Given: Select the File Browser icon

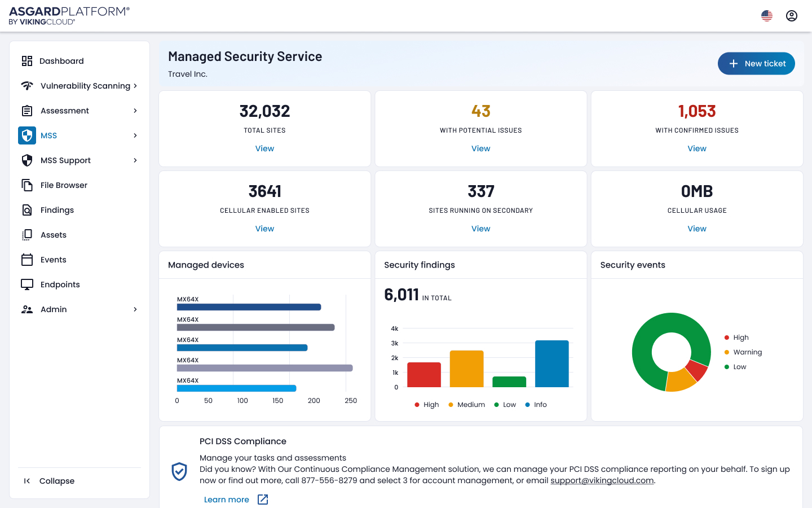Looking at the screenshot, I should tap(27, 185).
